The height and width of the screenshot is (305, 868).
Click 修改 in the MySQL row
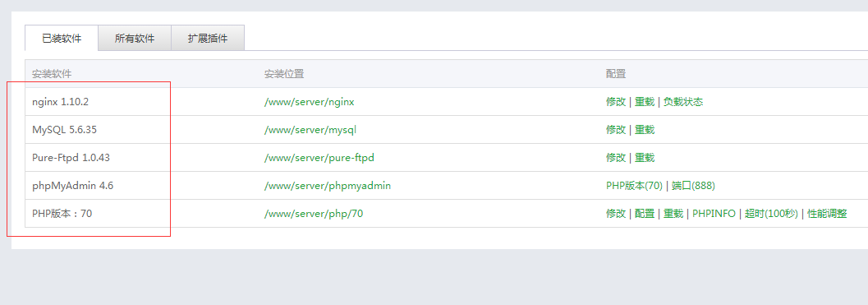coord(616,130)
